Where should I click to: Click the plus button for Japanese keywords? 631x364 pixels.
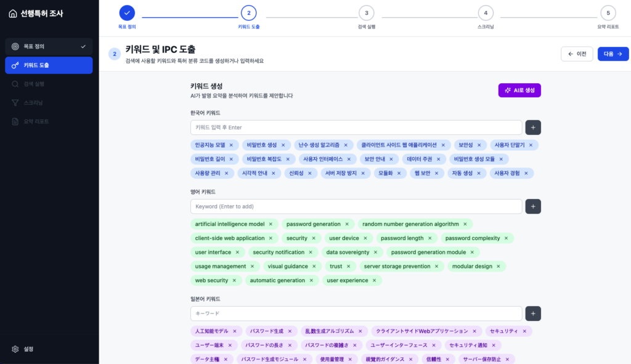coord(533,313)
